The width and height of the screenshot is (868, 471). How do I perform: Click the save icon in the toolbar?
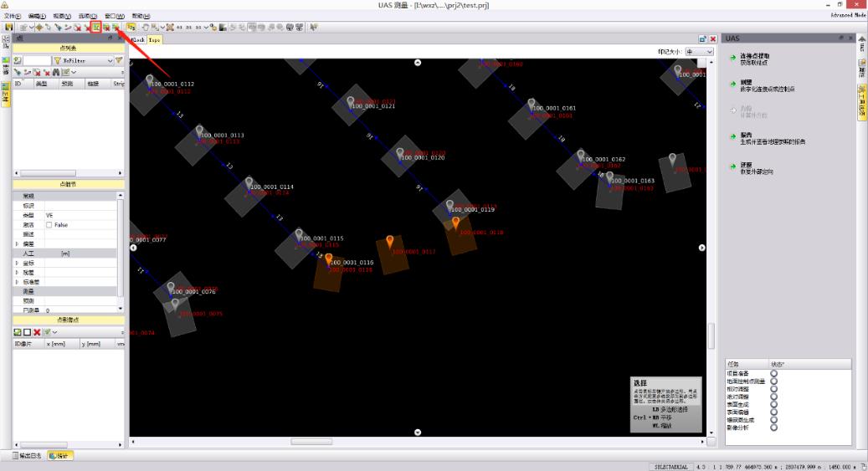coord(8,28)
